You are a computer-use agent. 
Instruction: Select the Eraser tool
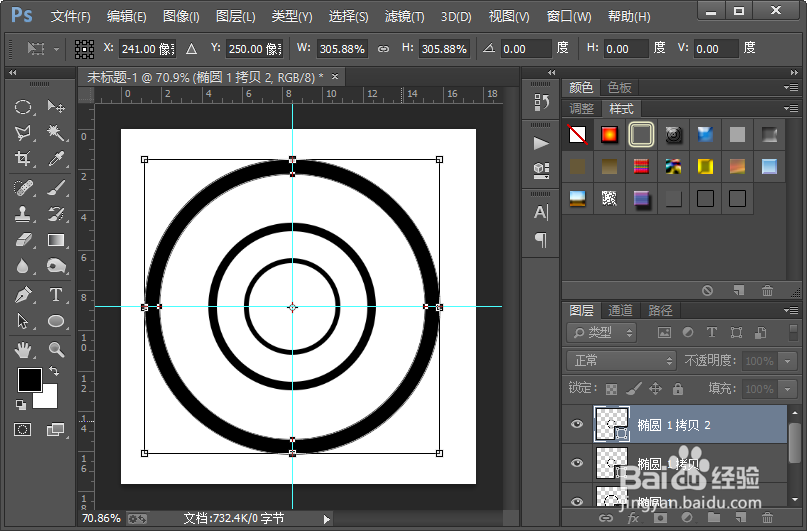[x=23, y=240]
